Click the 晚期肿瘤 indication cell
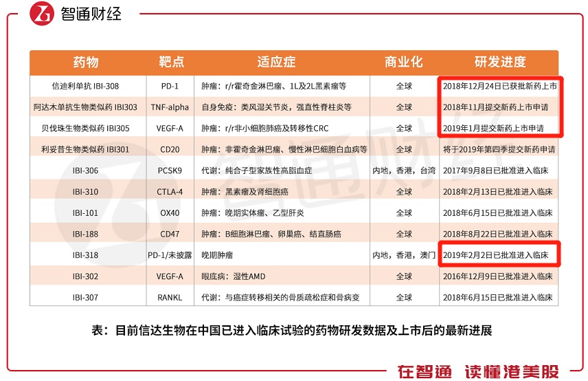The image size is (588, 381). click(x=217, y=255)
